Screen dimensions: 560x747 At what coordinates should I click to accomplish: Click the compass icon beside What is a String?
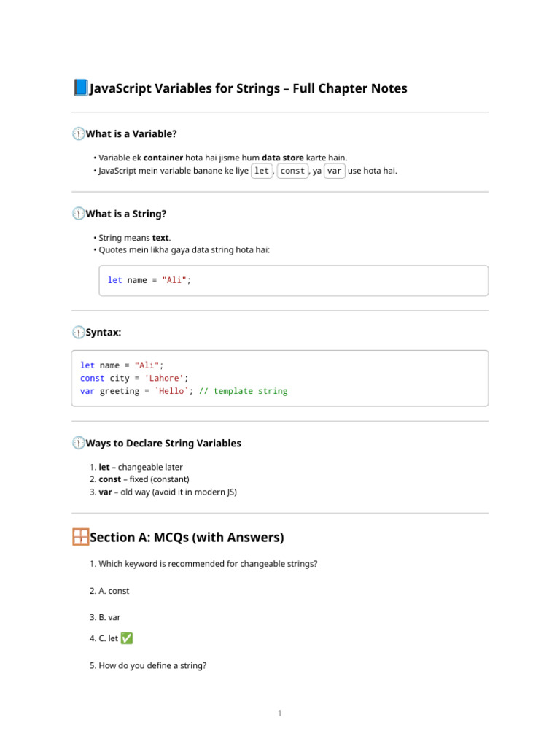click(x=78, y=214)
